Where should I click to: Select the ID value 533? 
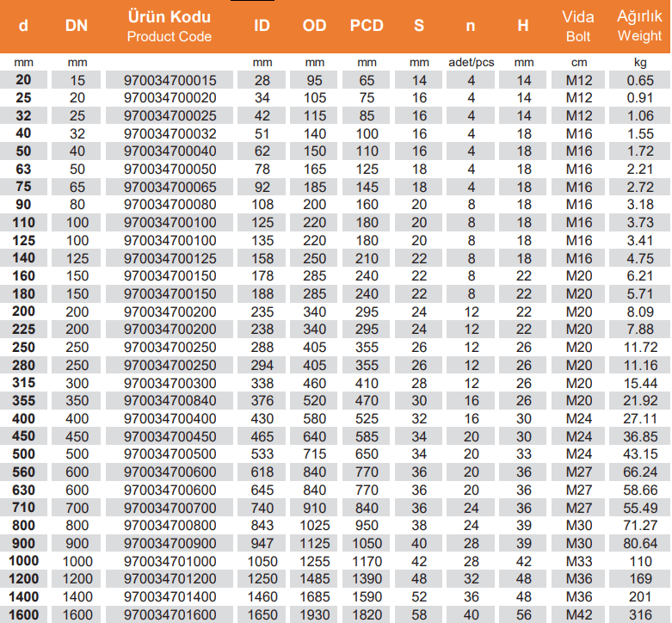262,453
